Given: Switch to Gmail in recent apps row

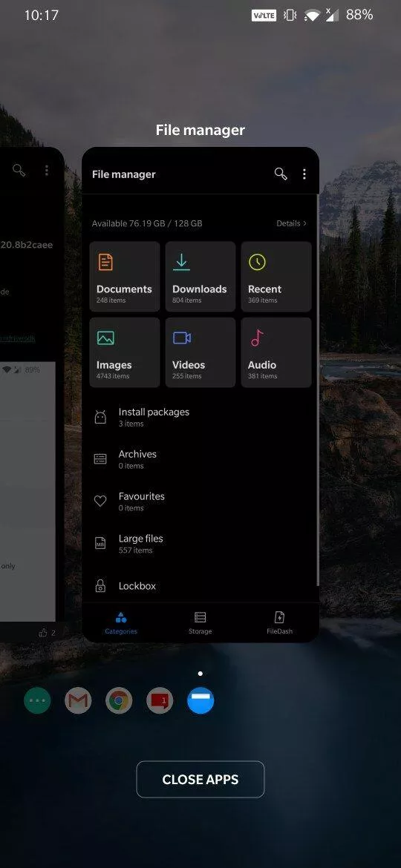Looking at the screenshot, I should point(78,701).
